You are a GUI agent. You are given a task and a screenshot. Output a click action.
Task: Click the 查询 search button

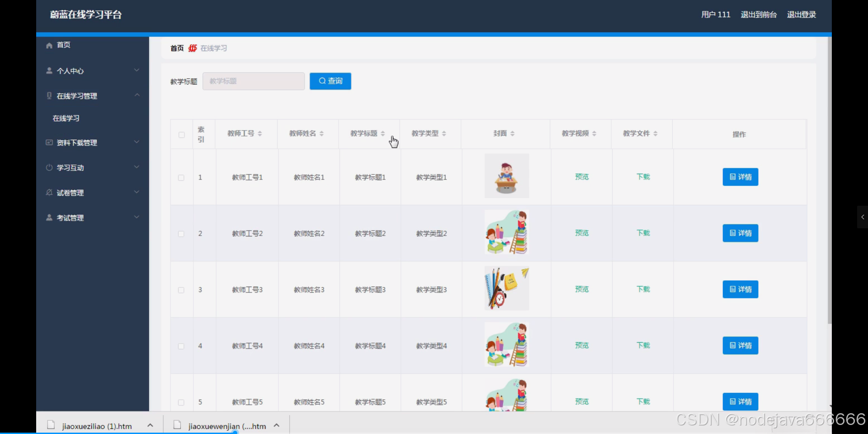[330, 81]
